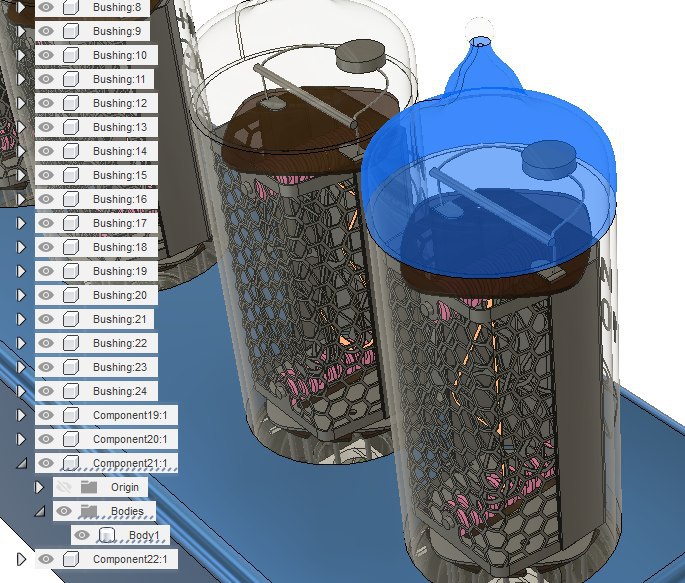Image resolution: width=685 pixels, height=583 pixels.
Task: Collapse the Bodies folder
Action: [40, 511]
